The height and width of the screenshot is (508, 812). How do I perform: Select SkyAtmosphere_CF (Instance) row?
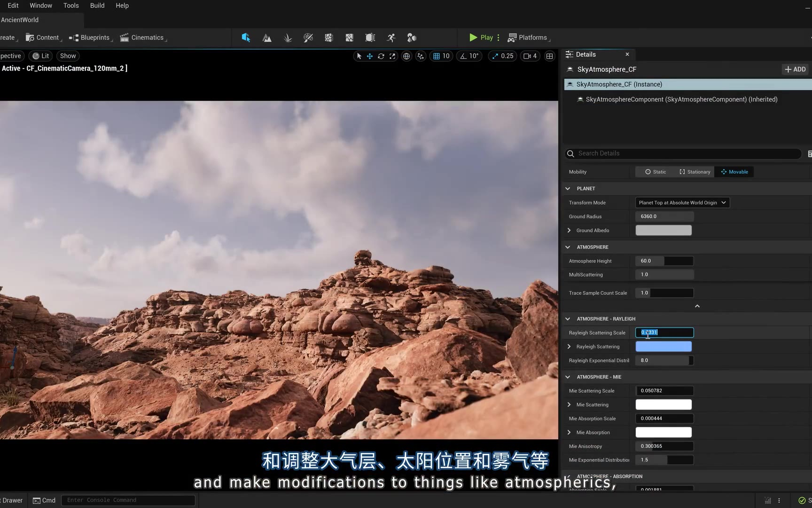(688, 85)
